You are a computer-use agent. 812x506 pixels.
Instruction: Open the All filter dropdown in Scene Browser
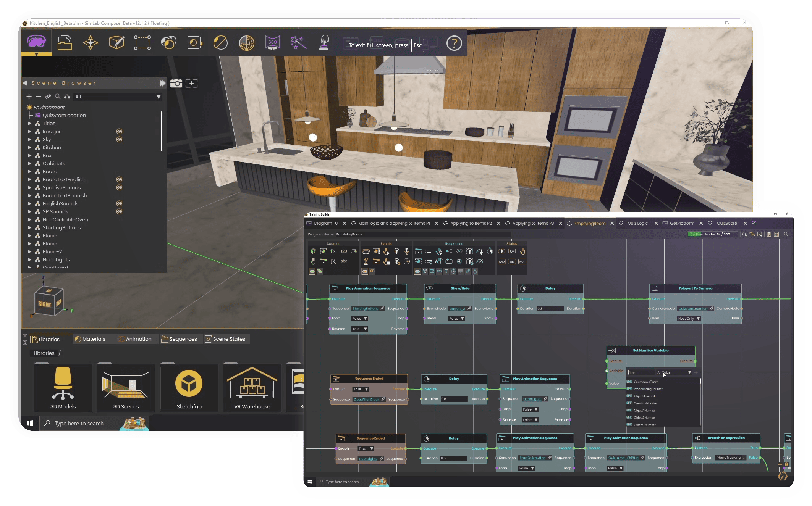pyautogui.click(x=158, y=97)
